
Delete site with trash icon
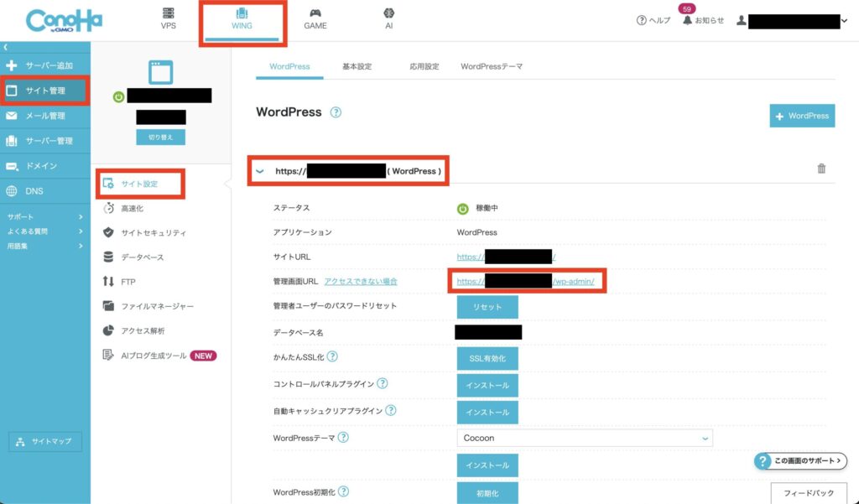[821, 169]
